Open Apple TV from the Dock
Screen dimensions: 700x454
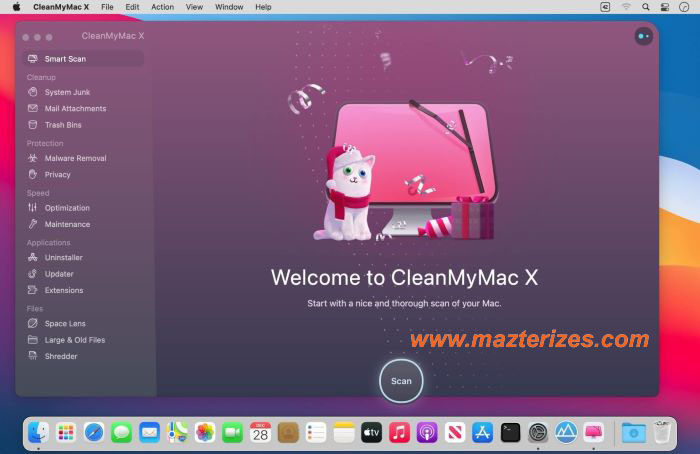coord(371,433)
